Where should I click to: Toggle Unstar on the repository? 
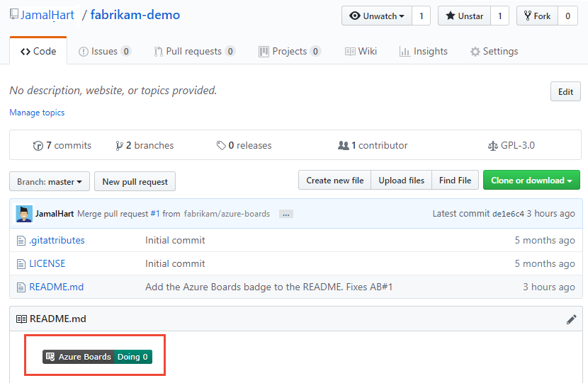(x=464, y=16)
